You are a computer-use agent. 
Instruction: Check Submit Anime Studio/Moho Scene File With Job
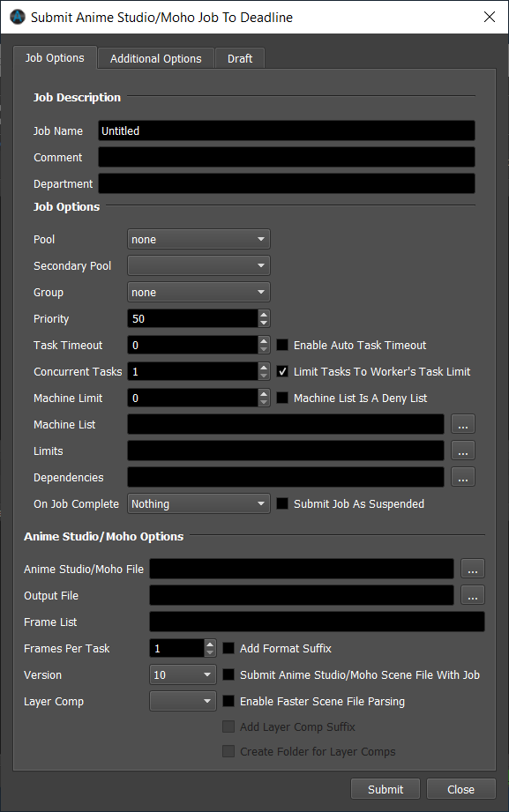click(x=228, y=674)
